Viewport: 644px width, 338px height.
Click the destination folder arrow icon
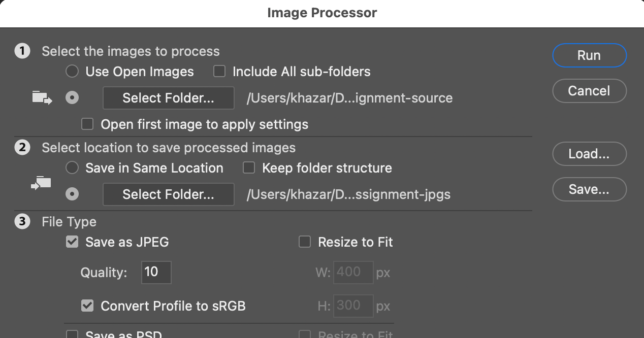tap(41, 183)
